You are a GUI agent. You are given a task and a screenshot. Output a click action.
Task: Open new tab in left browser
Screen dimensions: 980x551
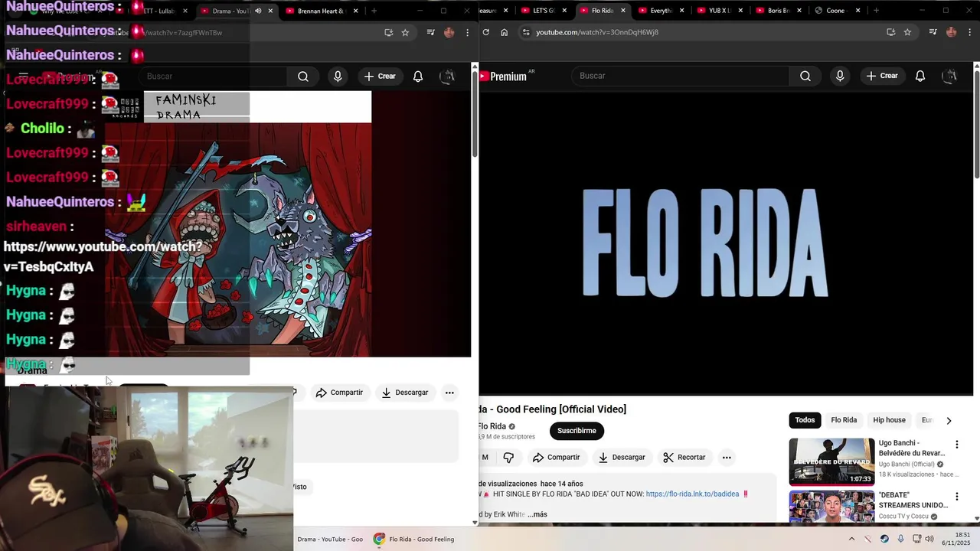click(x=374, y=11)
